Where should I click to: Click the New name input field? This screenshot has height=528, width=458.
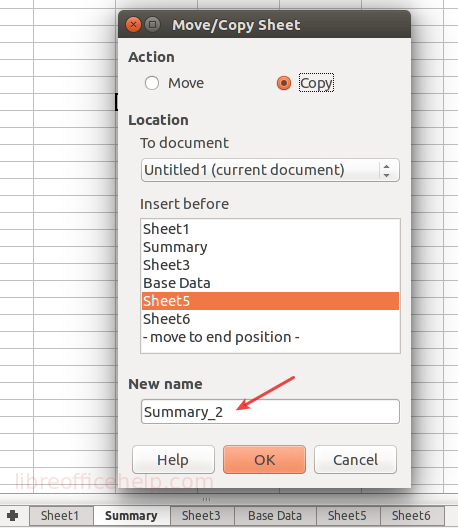click(270, 411)
